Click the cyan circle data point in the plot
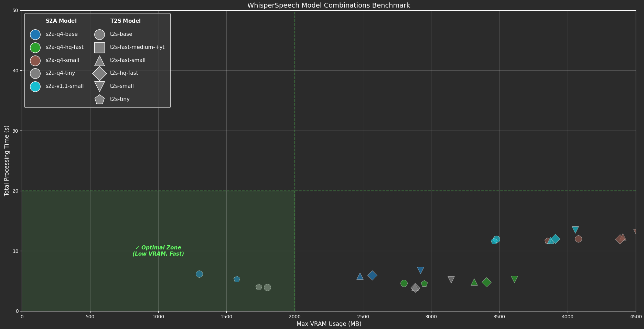 coord(496,239)
